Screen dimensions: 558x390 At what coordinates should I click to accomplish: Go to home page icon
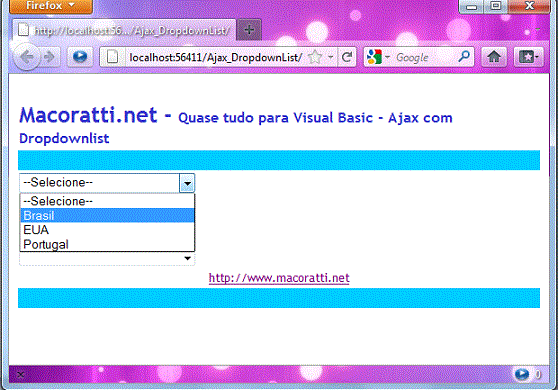coord(494,57)
